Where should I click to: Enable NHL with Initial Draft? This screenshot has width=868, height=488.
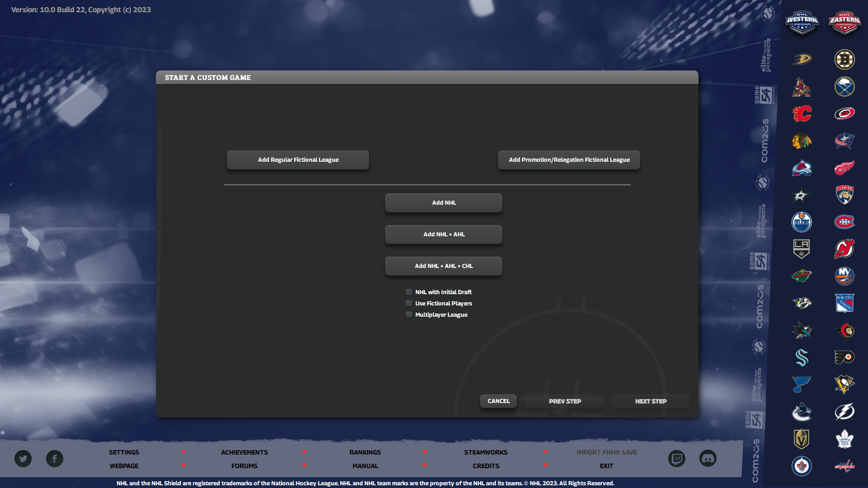(x=408, y=292)
